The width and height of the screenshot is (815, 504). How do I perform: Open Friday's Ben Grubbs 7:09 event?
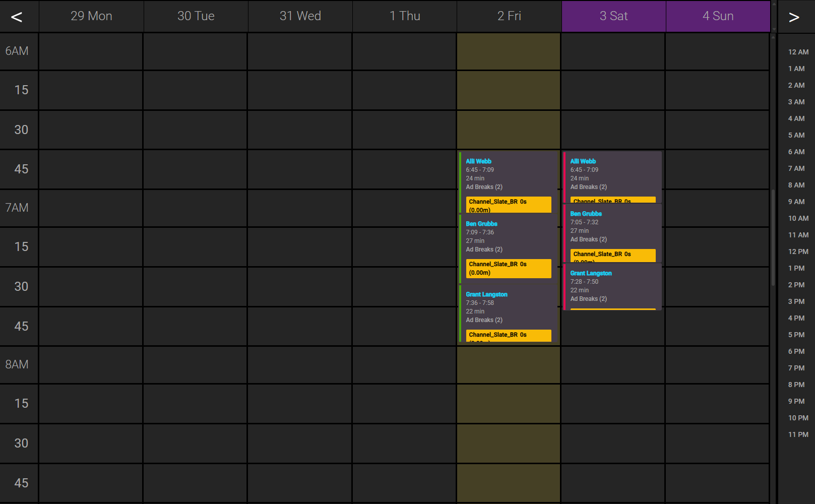click(508, 236)
